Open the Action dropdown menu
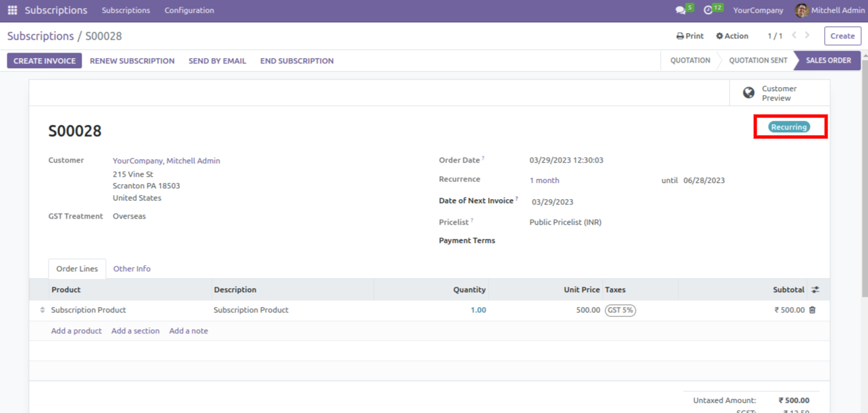This screenshot has width=868, height=413. [x=732, y=36]
